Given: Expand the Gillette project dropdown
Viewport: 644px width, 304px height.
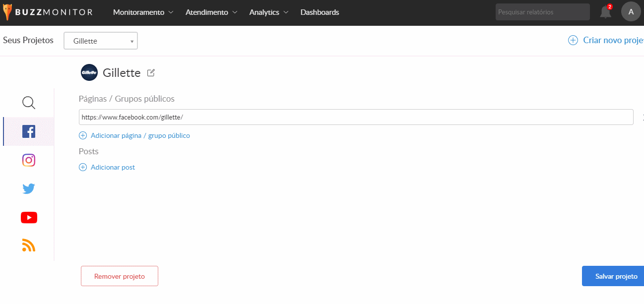Looking at the screenshot, I should click(101, 41).
